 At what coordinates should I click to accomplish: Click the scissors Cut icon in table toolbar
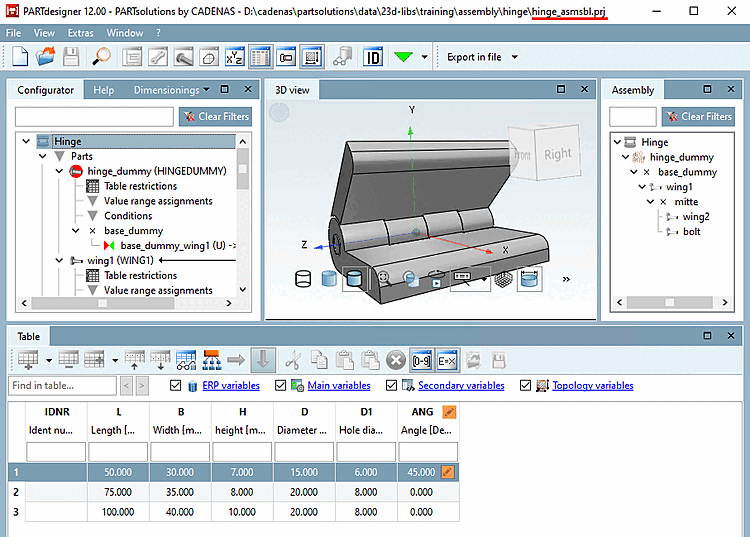pyautogui.click(x=293, y=359)
